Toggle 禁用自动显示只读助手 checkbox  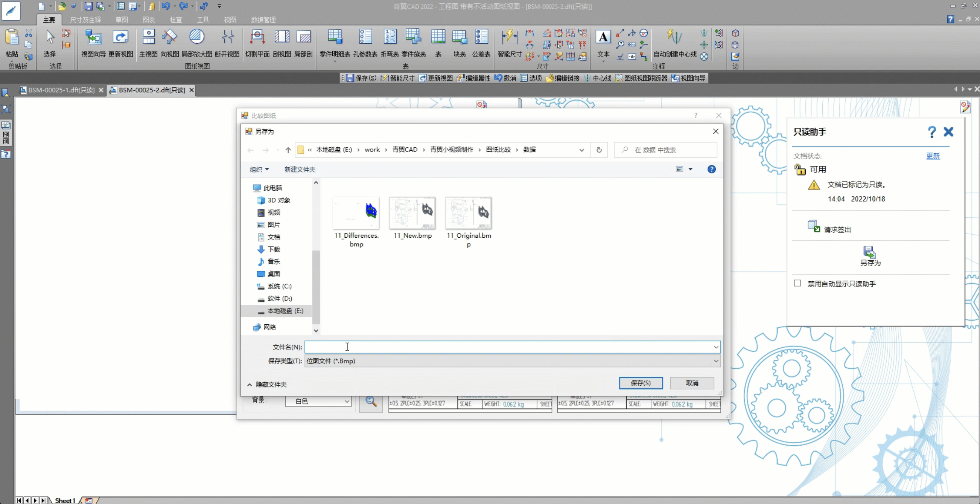(797, 283)
